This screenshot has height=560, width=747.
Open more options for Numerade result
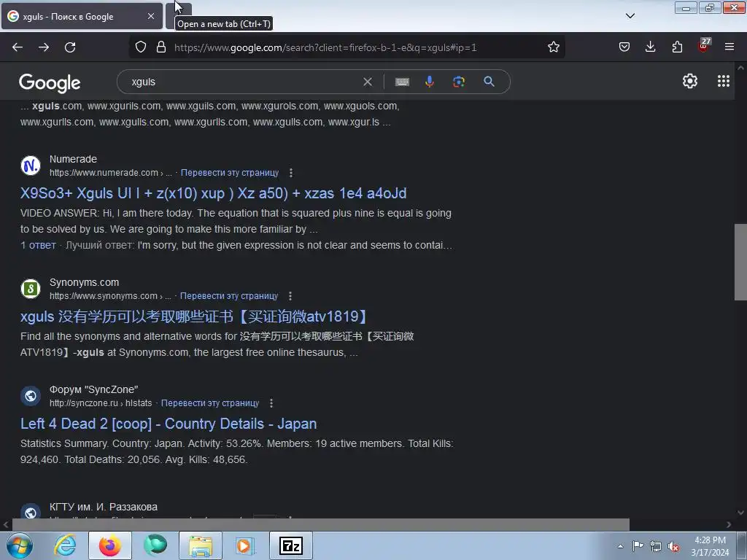[290, 173]
